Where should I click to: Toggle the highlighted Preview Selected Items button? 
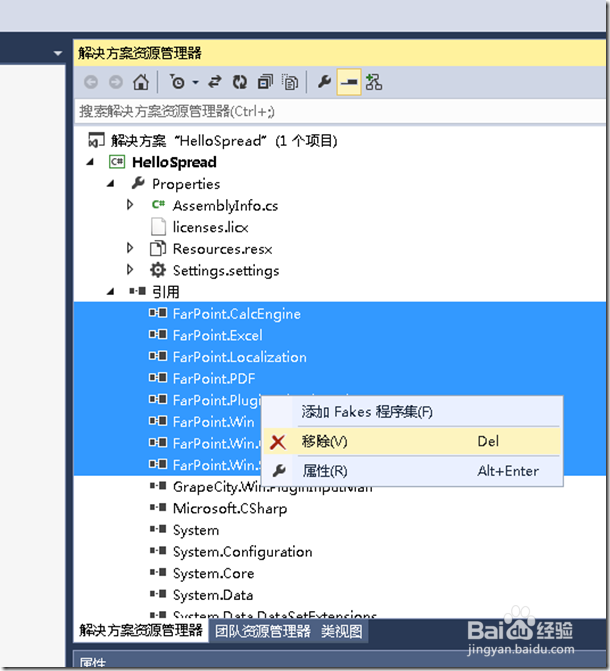click(349, 82)
